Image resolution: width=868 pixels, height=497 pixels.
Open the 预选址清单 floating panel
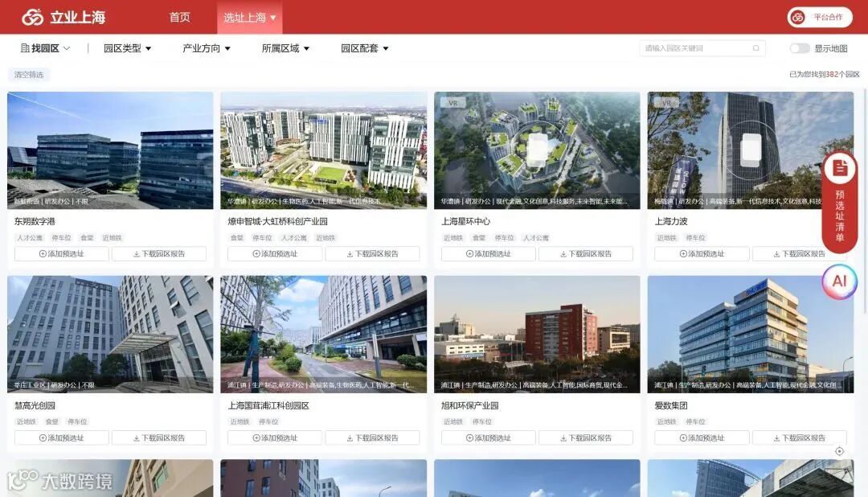click(x=840, y=202)
